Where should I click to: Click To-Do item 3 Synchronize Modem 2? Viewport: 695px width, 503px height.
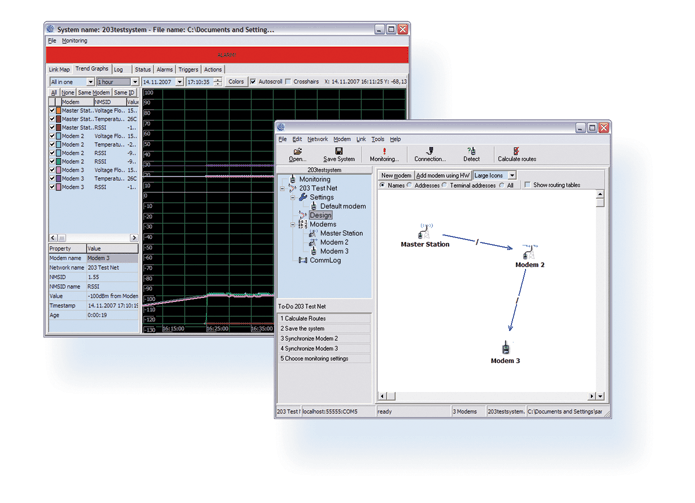click(x=324, y=339)
